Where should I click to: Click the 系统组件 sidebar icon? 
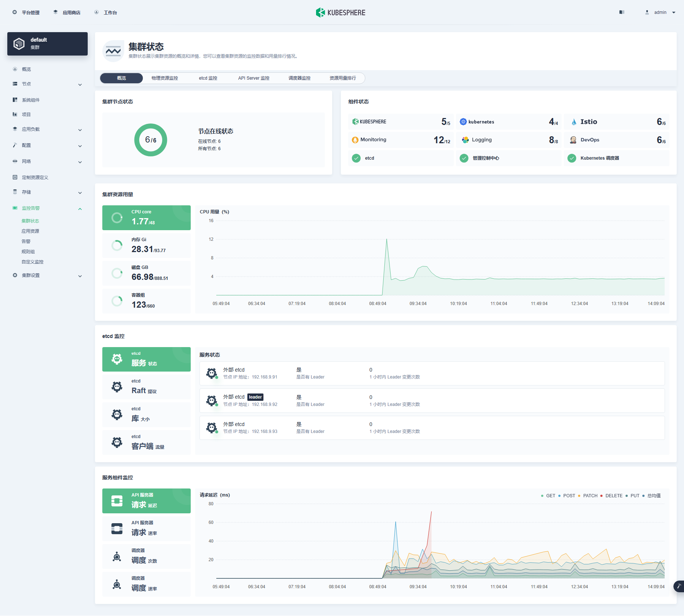tap(15, 100)
